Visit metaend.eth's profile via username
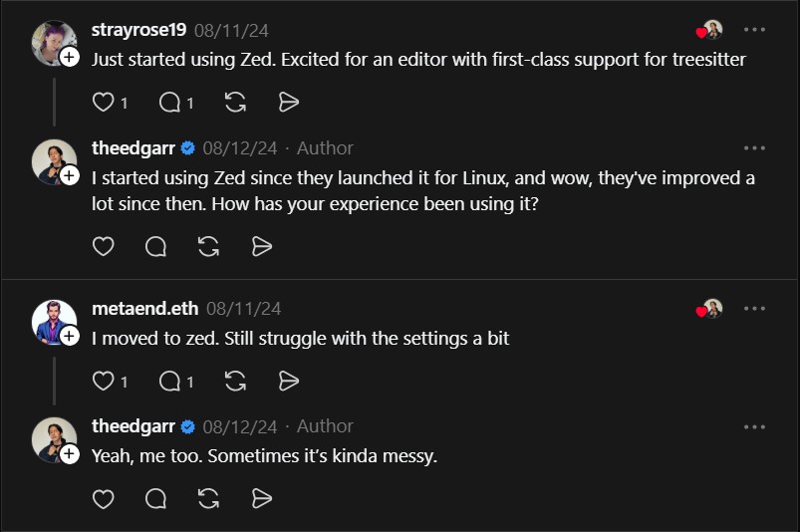 tap(145, 309)
